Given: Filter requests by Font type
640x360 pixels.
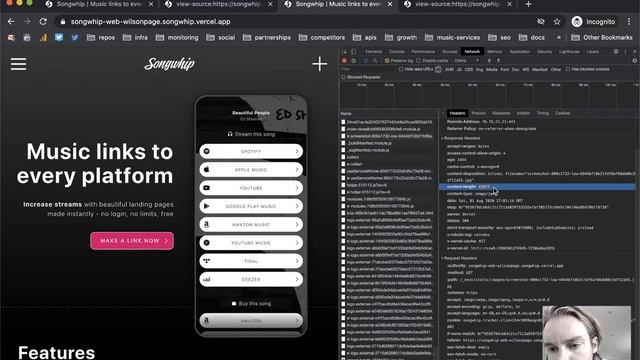Looking at the screenshot, I should point(505,70).
